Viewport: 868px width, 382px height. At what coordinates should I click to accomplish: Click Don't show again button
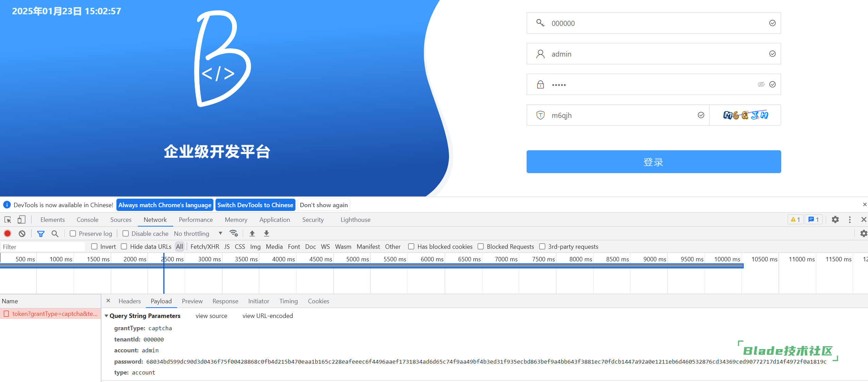[x=324, y=205]
